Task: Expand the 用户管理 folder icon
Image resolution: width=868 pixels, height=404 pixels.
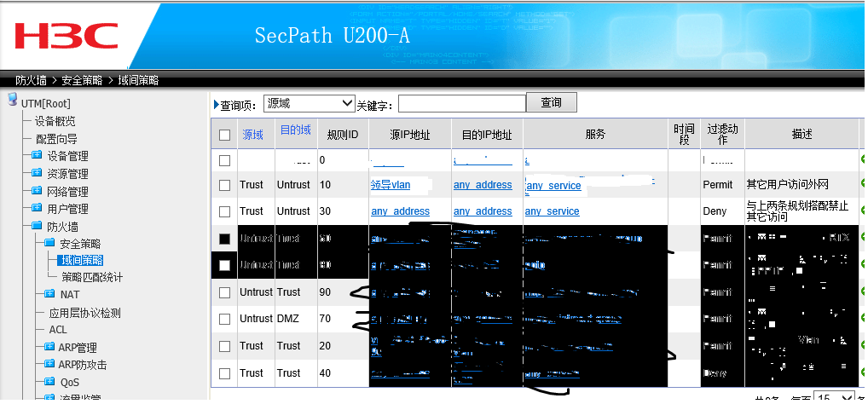Action: 37,208
